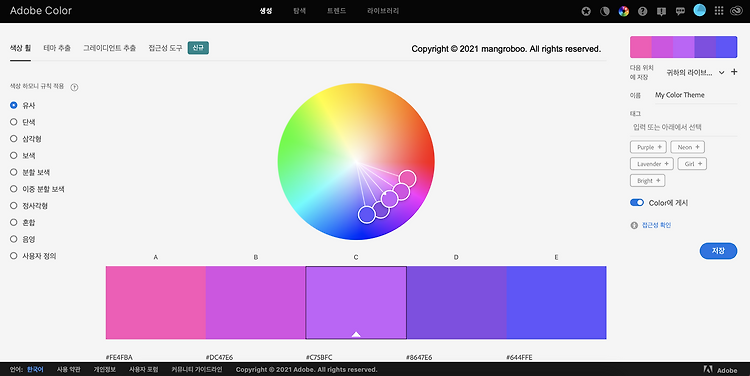Open the rainbow color wheel icon in header
This screenshot has height=376, width=750.
click(x=624, y=11)
